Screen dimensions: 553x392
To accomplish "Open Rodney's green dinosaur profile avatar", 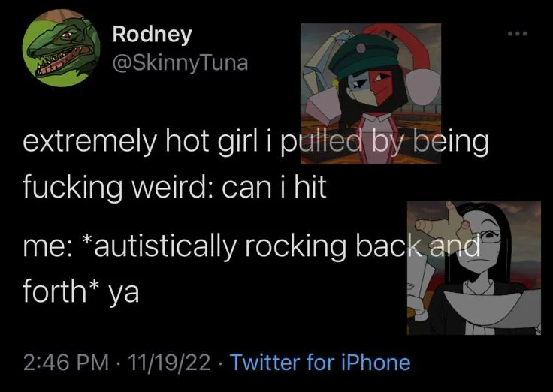I will click(x=61, y=48).
